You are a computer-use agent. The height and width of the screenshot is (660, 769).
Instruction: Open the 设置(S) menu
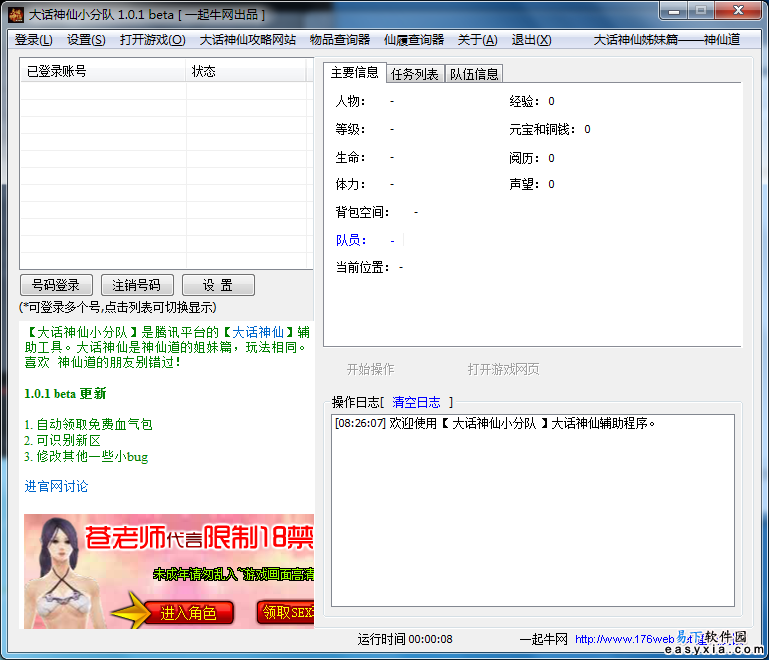pos(86,40)
